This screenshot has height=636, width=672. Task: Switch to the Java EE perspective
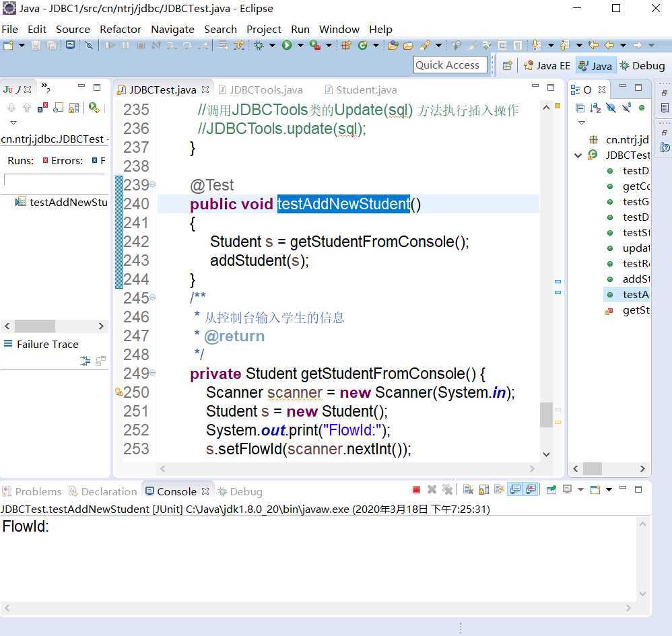point(547,65)
